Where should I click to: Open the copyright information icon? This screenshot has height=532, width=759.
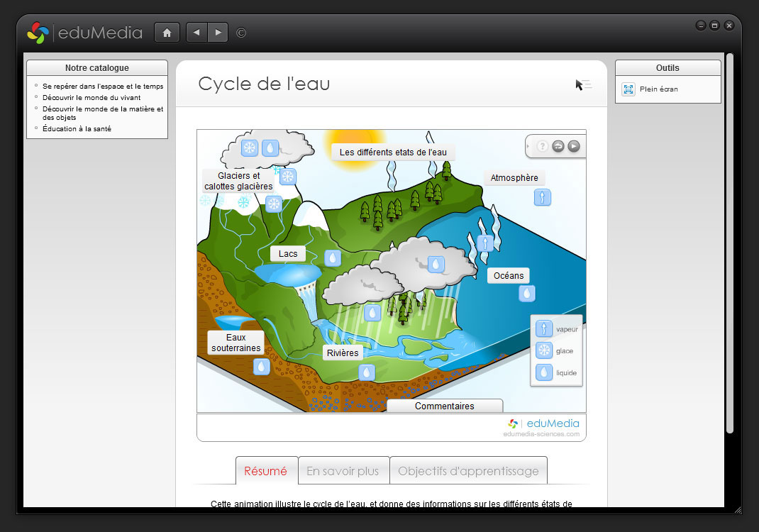coord(241,33)
